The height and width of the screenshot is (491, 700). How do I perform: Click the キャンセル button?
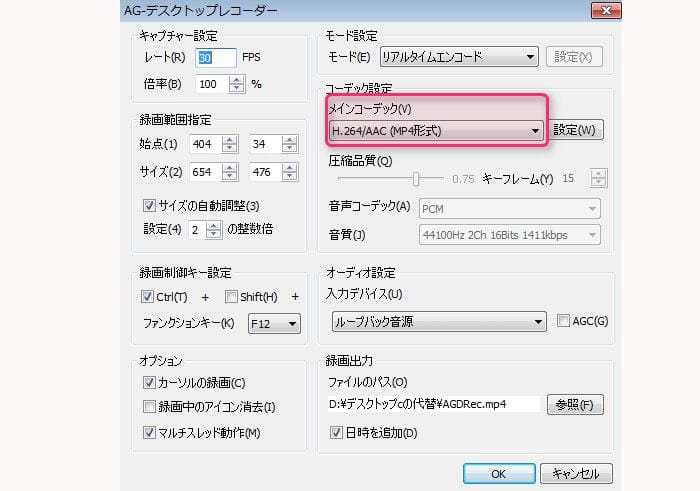tap(576, 474)
